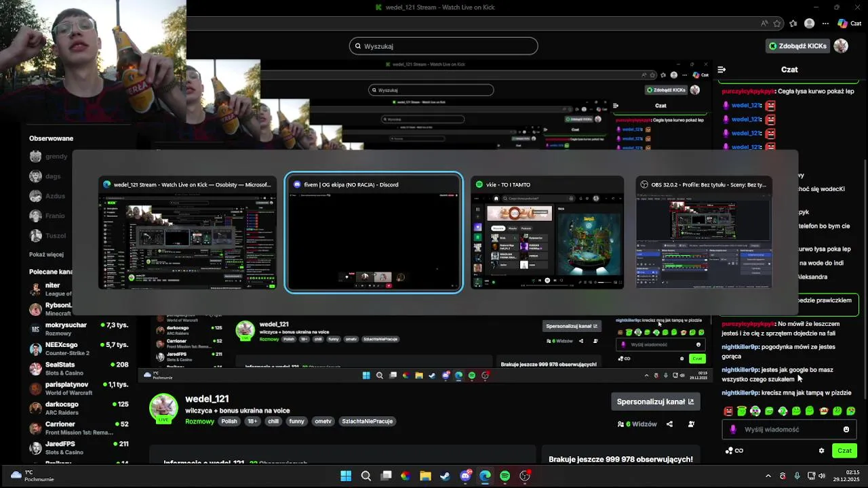This screenshot has width=868, height=488.
Task: Select the 'SzlachtaNiePracuje' tag
Action: [367, 421]
